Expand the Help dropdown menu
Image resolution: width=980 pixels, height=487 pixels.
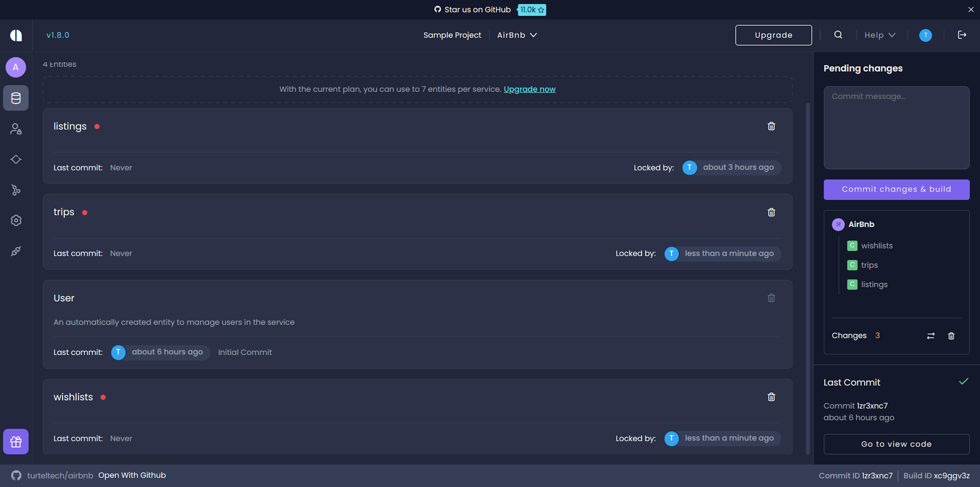point(879,35)
